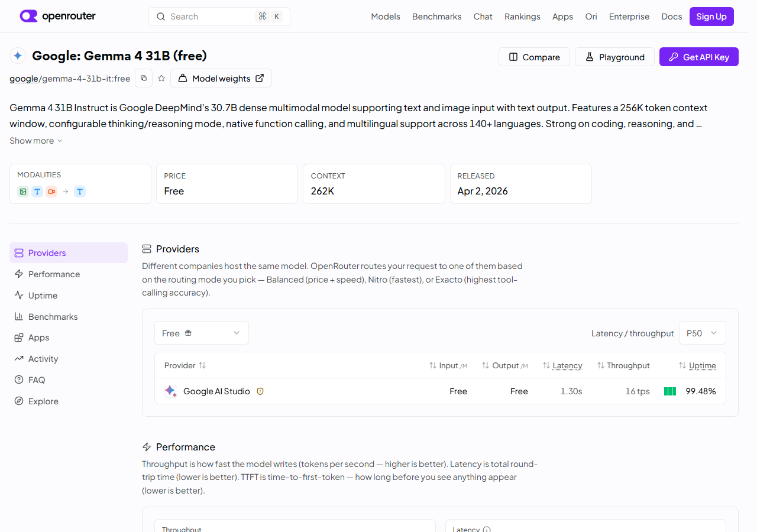Open the google organization link

point(24,79)
